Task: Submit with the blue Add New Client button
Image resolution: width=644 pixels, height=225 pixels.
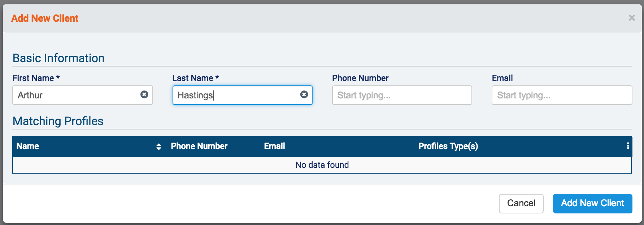Action: (x=592, y=203)
